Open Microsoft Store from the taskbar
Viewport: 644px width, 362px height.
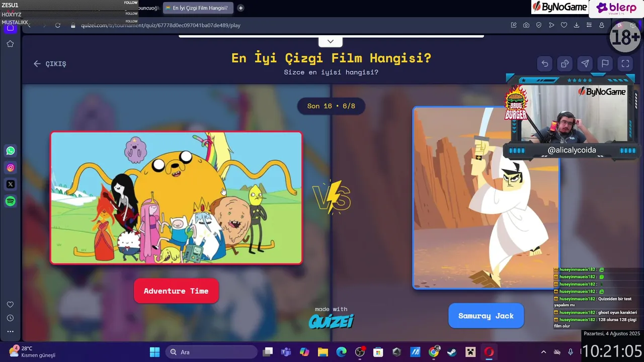[x=378, y=352]
